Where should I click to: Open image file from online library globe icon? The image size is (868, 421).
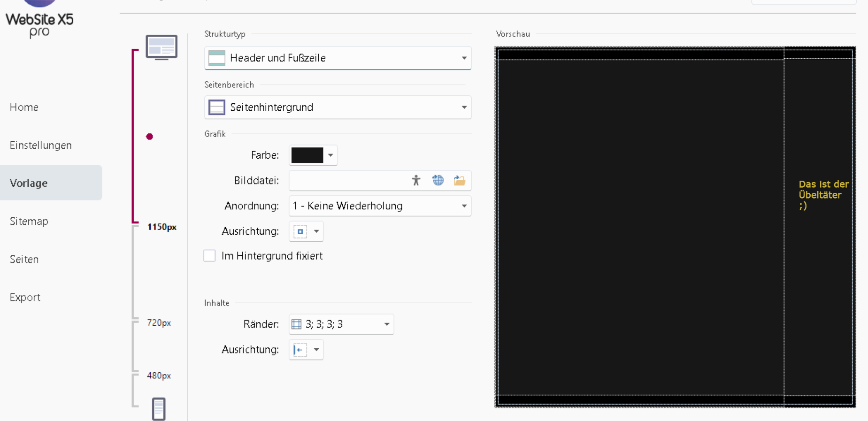[438, 180]
